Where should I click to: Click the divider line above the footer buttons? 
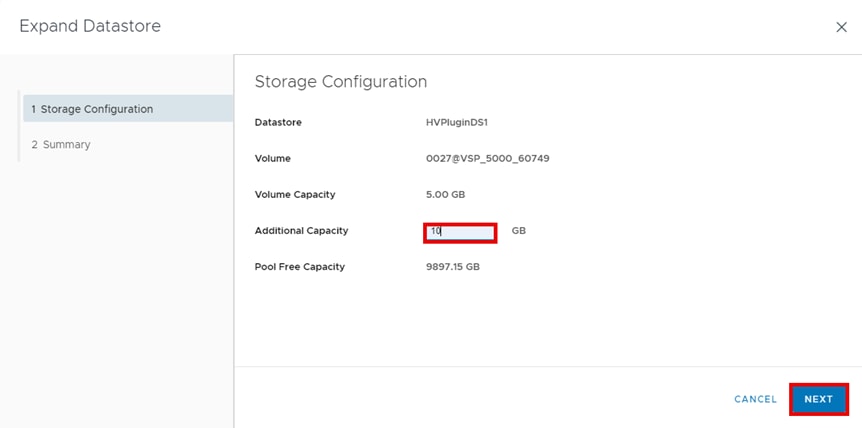[x=547, y=366]
